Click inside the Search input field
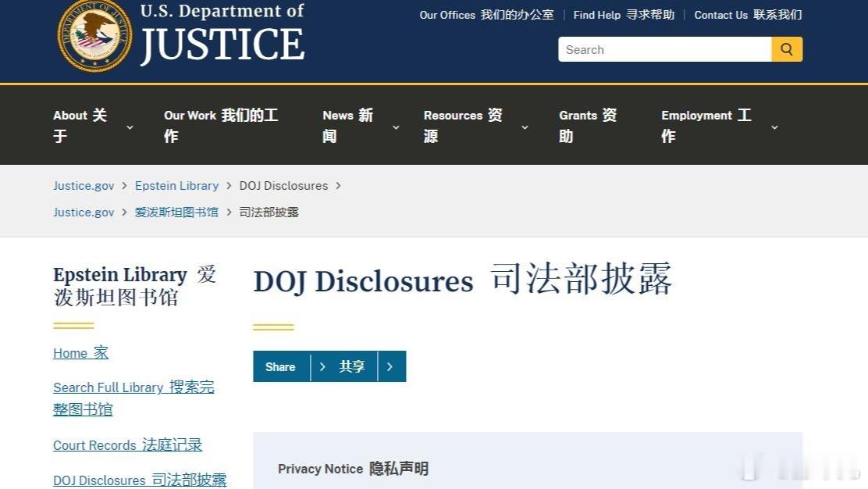This screenshot has height=489, width=868. [663, 49]
